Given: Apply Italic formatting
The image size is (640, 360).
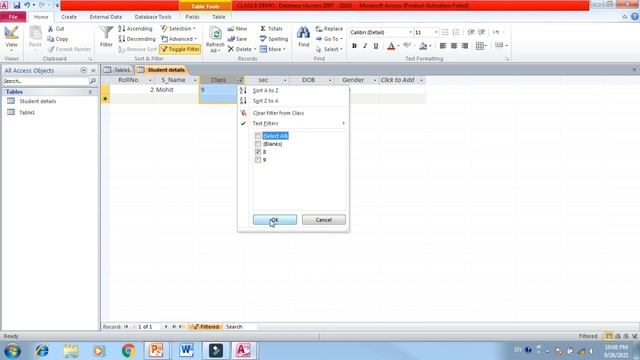Looking at the screenshot, I should tap(365, 46).
